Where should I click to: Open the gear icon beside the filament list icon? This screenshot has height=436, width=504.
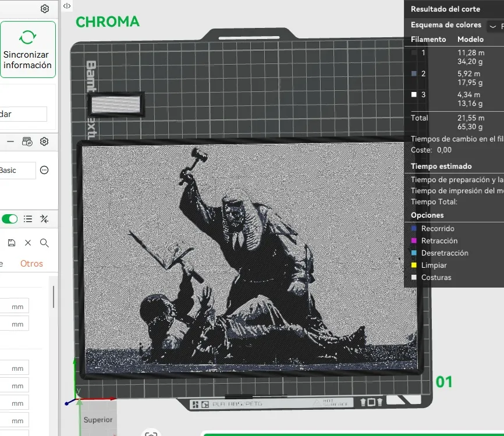pyautogui.click(x=44, y=141)
